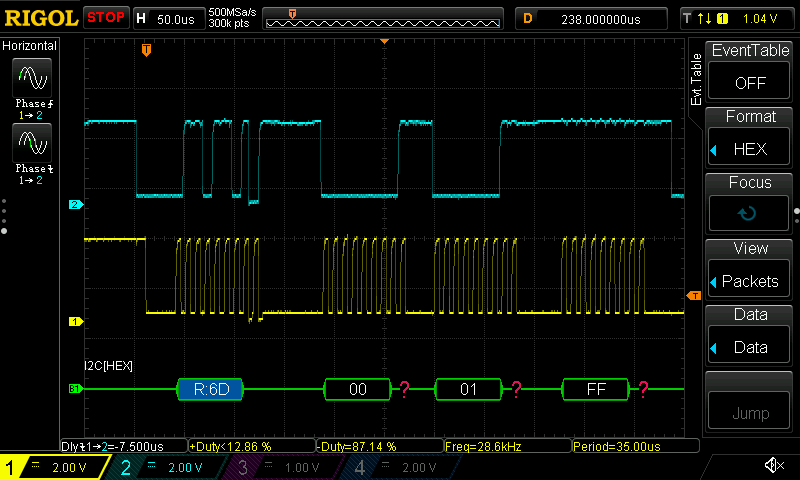
Task: Click the +Duty<12.86 % measurement
Action: click(x=252, y=446)
